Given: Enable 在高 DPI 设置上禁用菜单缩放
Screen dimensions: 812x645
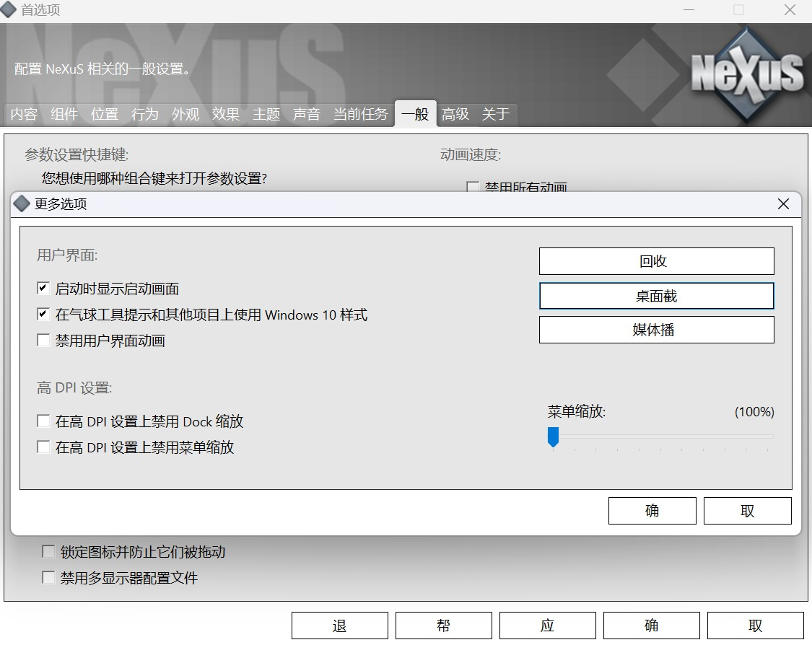Looking at the screenshot, I should point(43,447).
